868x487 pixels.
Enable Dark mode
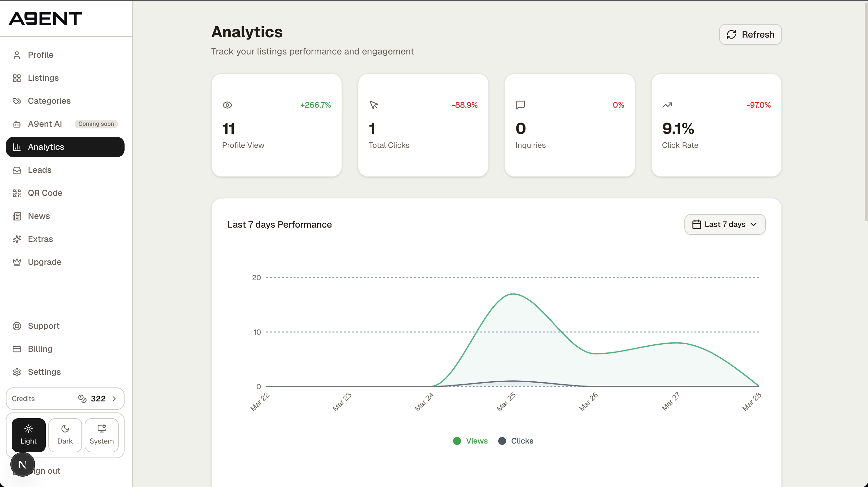tap(65, 435)
